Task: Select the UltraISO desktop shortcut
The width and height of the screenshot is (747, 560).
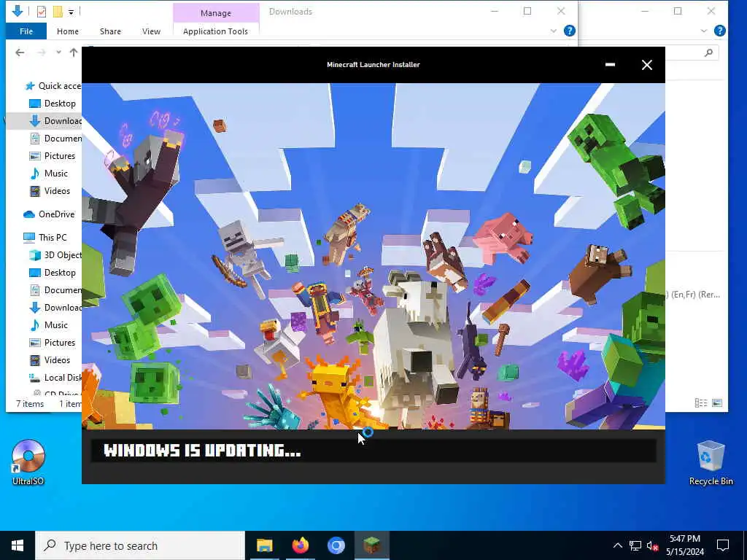Action: click(x=28, y=462)
